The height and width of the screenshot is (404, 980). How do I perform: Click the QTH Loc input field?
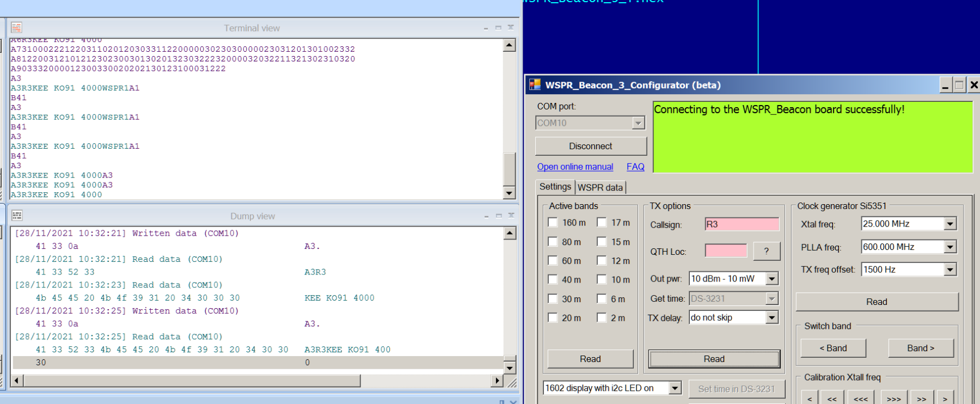point(726,250)
